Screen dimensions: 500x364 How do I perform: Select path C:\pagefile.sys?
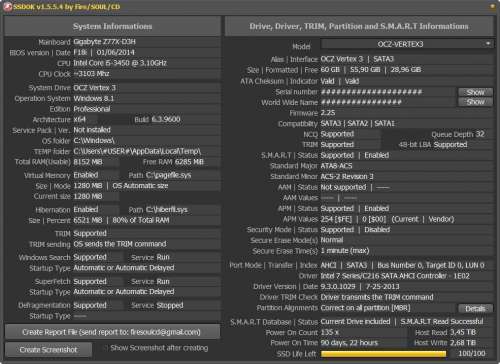point(168,175)
